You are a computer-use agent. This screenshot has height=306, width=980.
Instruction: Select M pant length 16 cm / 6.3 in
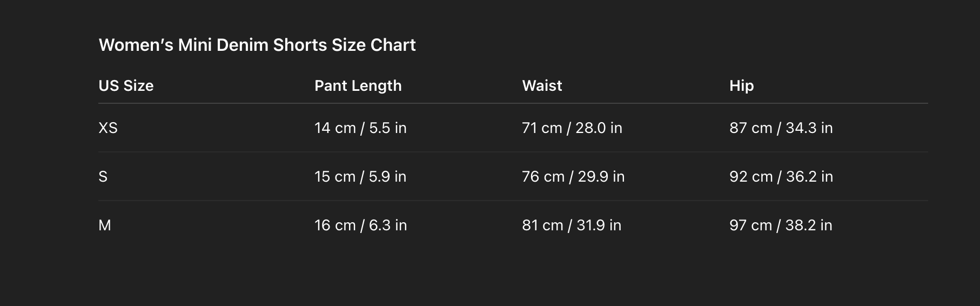[x=360, y=225]
